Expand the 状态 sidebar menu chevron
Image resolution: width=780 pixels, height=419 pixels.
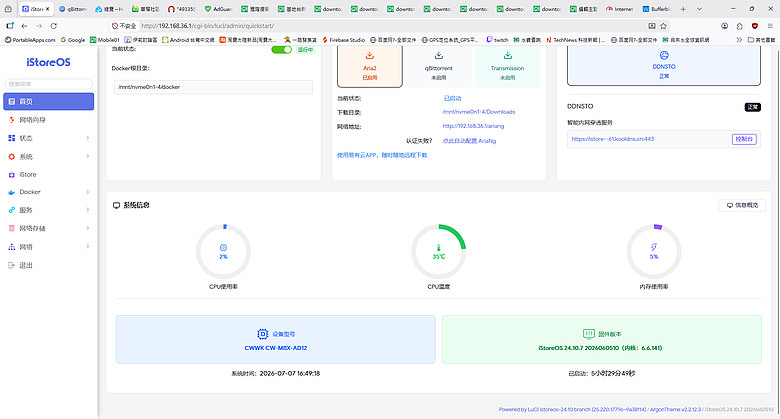point(88,138)
